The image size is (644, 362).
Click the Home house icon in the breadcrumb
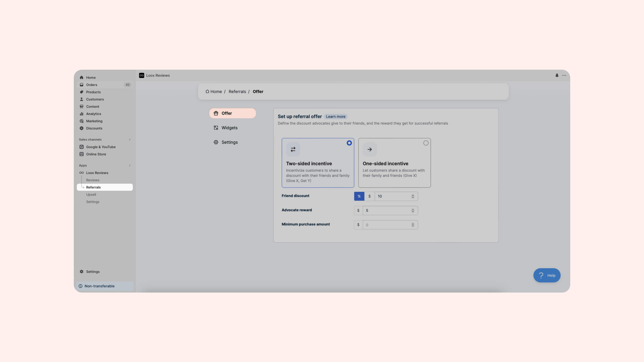207,91
